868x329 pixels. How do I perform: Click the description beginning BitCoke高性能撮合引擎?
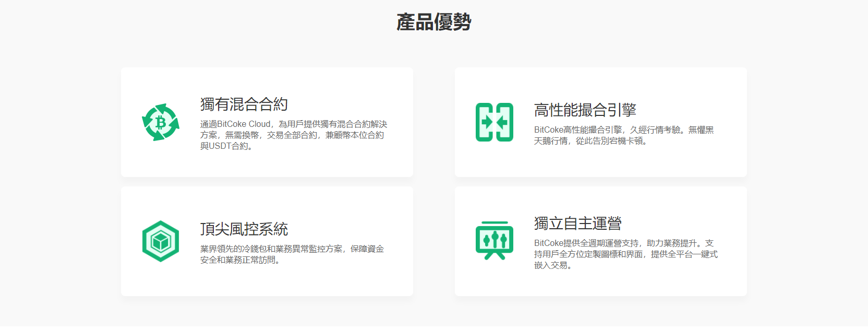click(x=624, y=135)
